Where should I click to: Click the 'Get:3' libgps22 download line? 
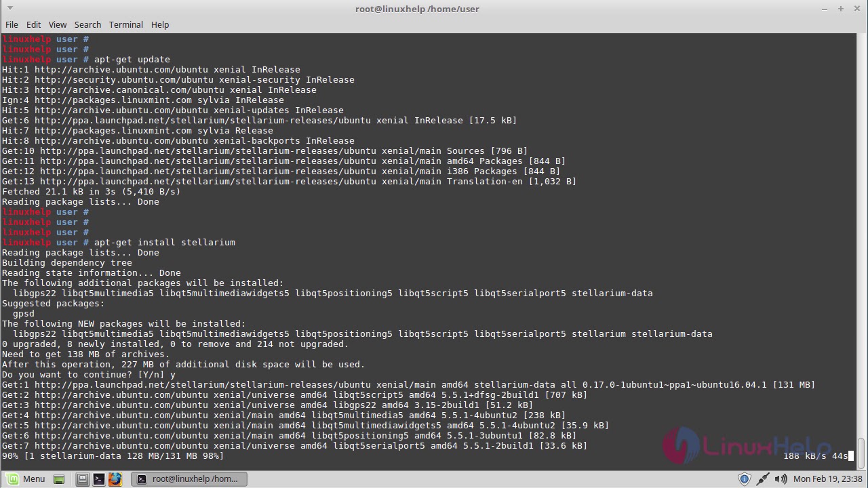268,405
